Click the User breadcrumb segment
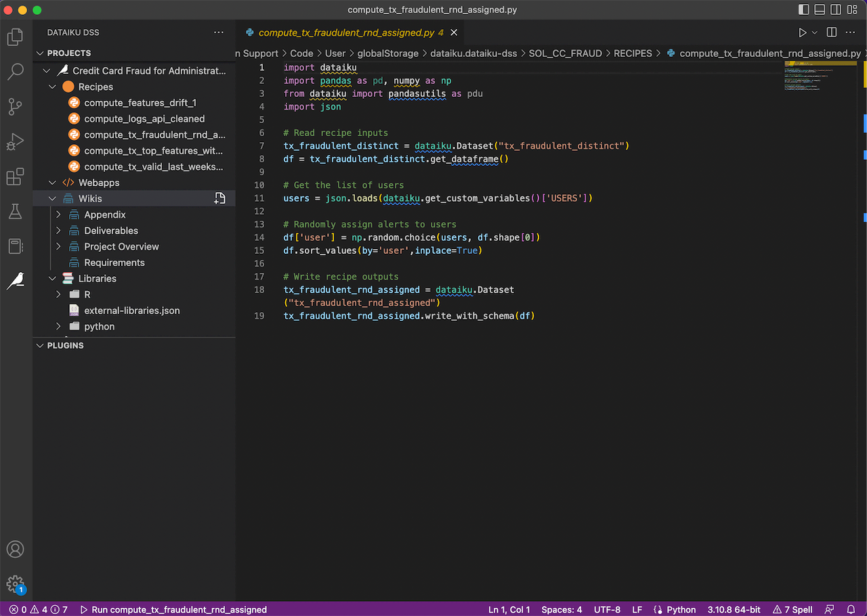The image size is (867, 616). click(335, 53)
